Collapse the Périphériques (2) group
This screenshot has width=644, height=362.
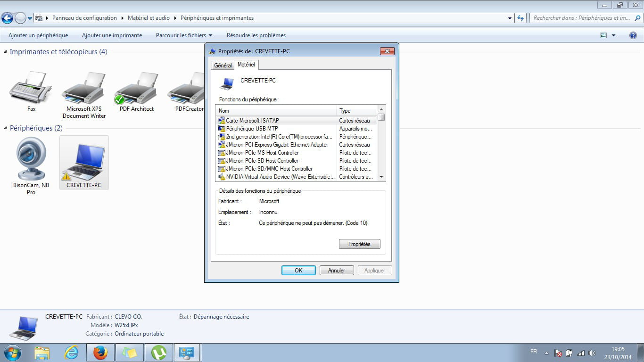6,128
